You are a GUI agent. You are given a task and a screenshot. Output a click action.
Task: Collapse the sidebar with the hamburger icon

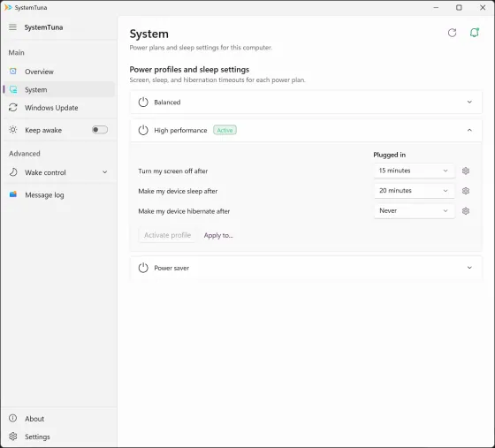(x=12, y=27)
